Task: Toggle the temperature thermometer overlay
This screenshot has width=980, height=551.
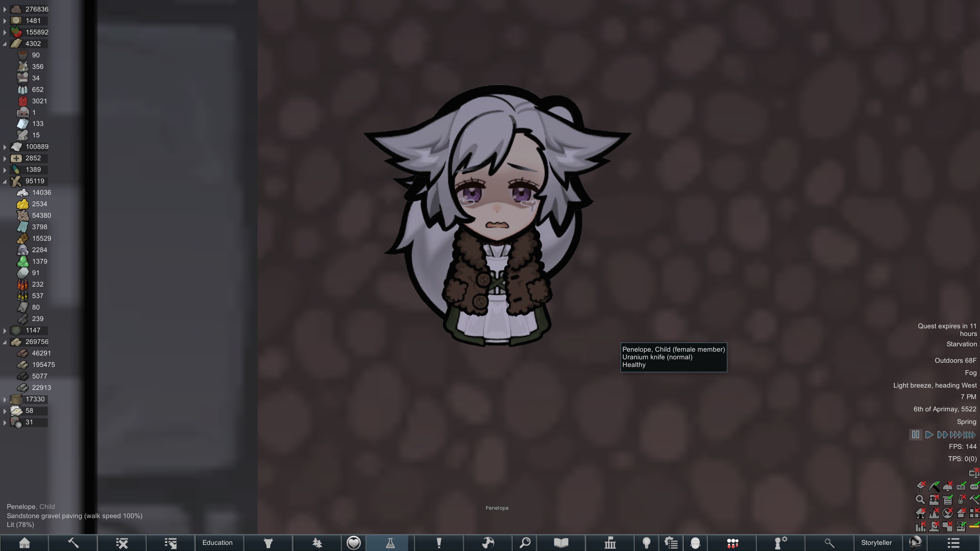Action: click(x=961, y=500)
